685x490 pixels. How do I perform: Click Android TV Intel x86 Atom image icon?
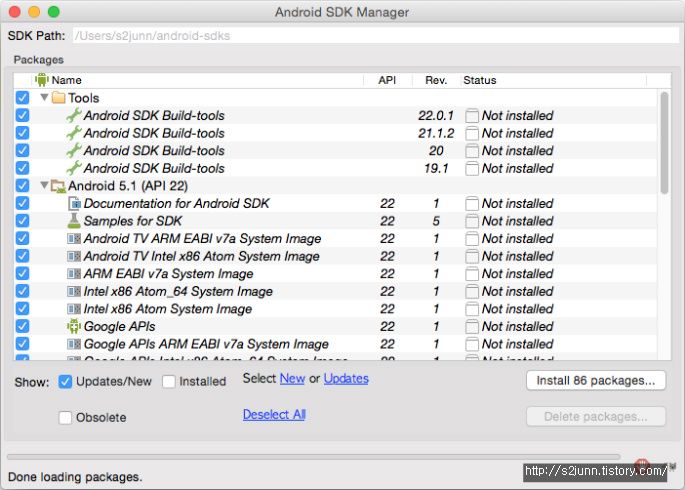pyautogui.click(x=74, y=256)
